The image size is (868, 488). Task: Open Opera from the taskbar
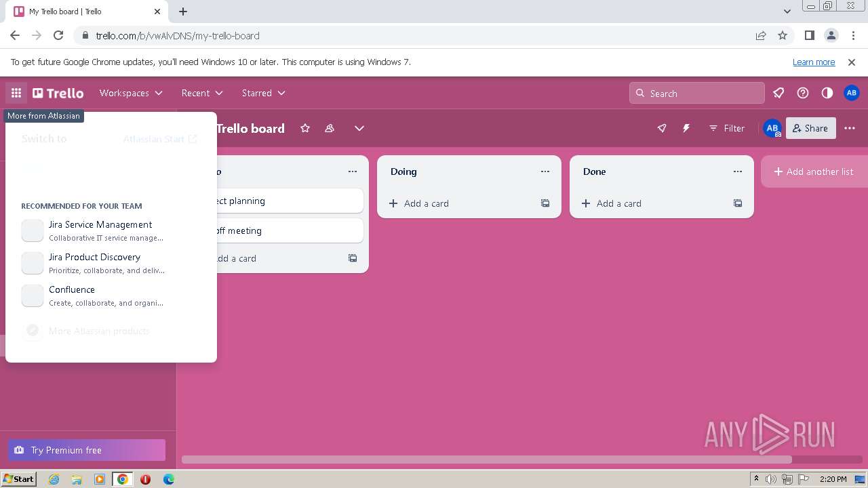pyautogui.click(x=145, y=479)
